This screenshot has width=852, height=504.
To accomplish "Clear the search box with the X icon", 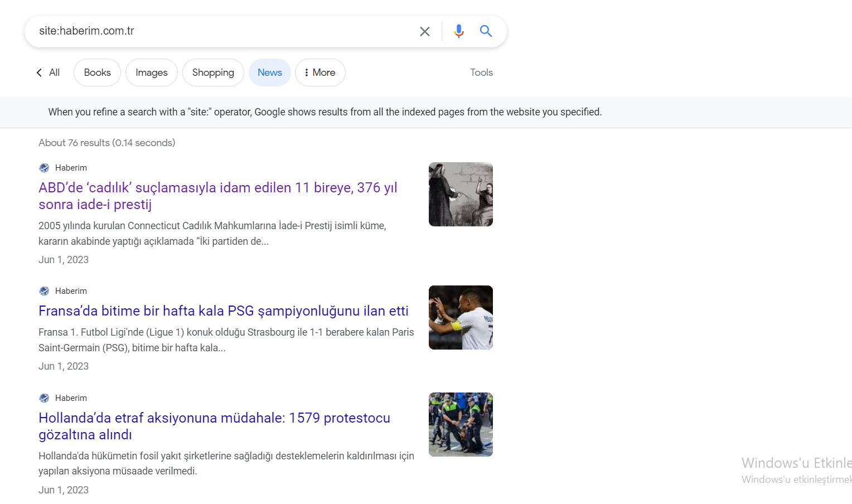I will [425, 31].
